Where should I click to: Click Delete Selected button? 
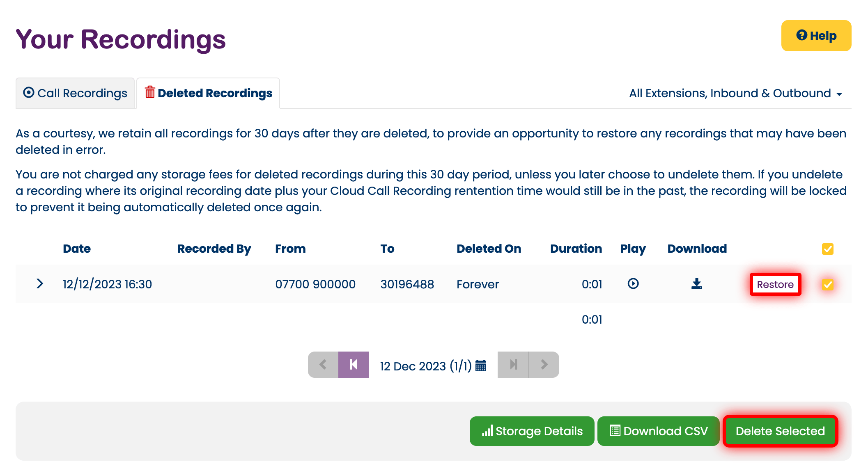(x=780, y=431)
